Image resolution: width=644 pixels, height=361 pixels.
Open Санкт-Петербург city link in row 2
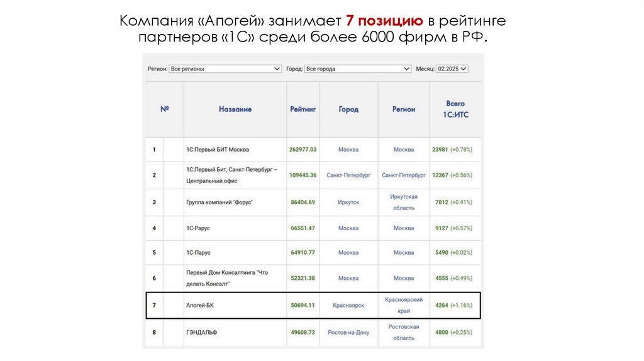point(348,175)
